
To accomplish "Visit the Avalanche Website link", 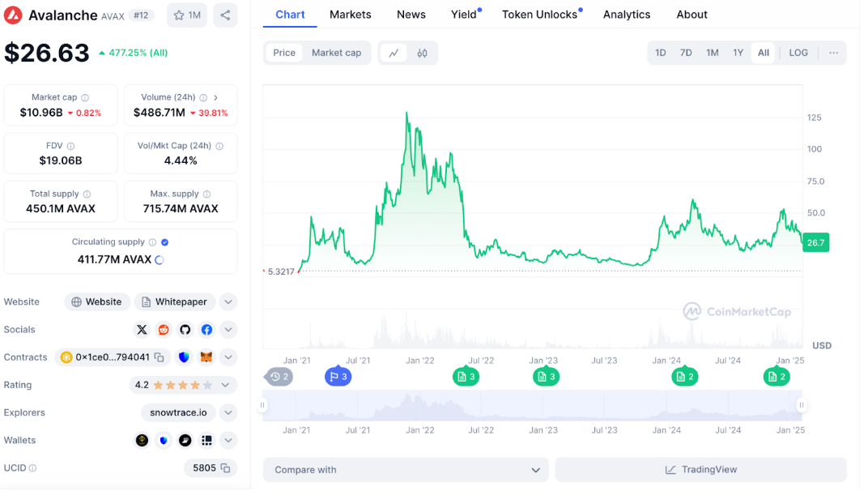I will 97,302.
